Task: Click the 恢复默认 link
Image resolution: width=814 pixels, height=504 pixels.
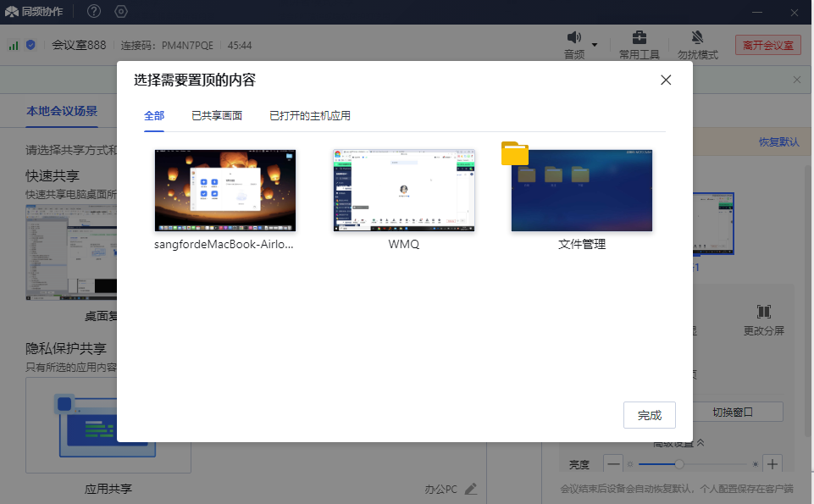Action: tap(778, 141)
